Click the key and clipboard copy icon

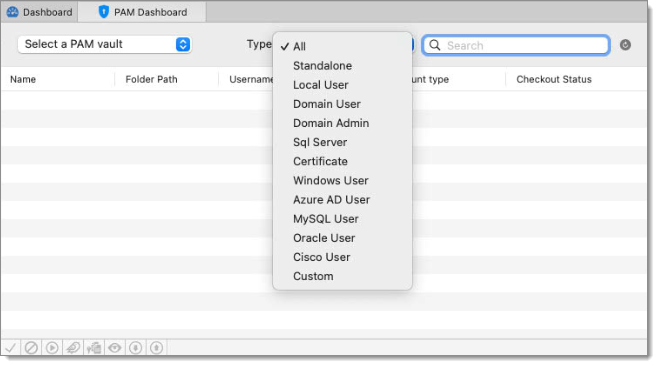pos(94,348)
